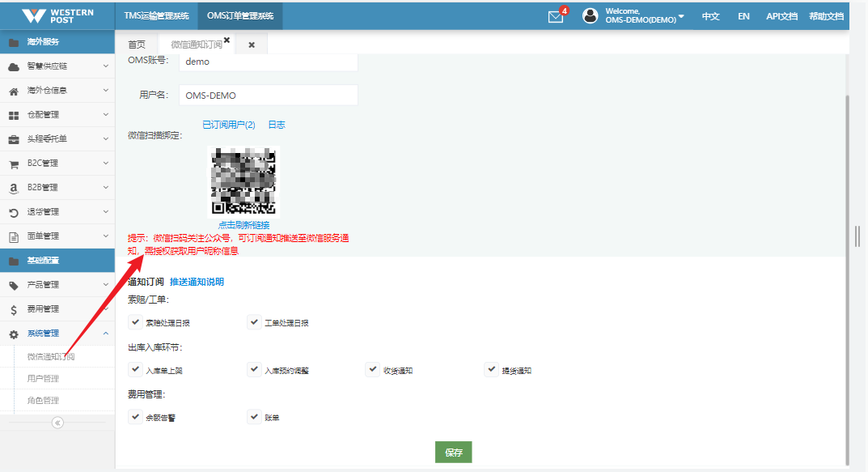Click the Western Post logo
The height and width of the screenshot is (472, 868).
tap(57, 15)
